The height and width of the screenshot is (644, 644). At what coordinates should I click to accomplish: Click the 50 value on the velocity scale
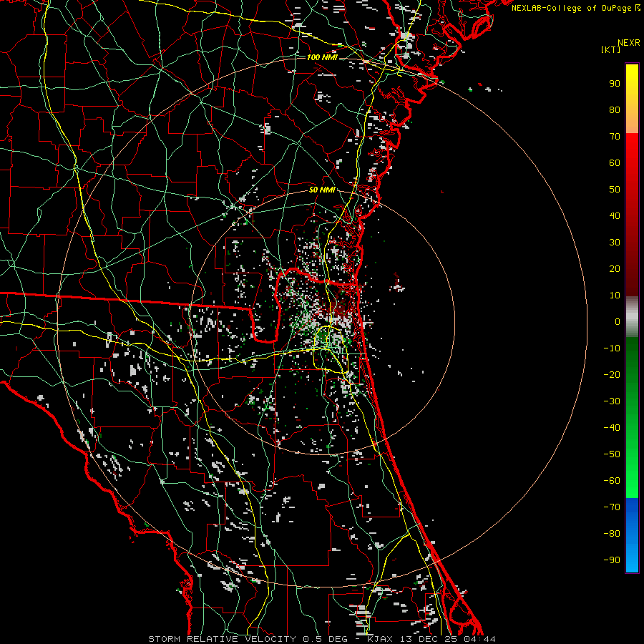[x=614, y=190]
